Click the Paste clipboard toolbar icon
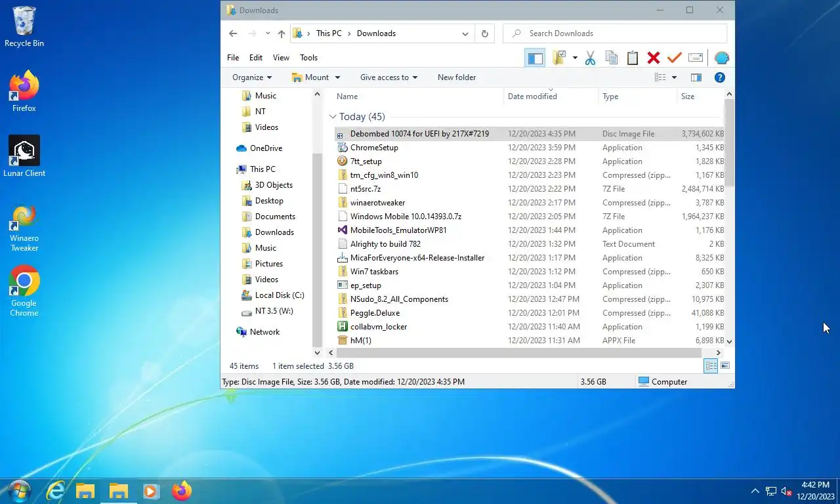840x504 pixels. point(632,58)
